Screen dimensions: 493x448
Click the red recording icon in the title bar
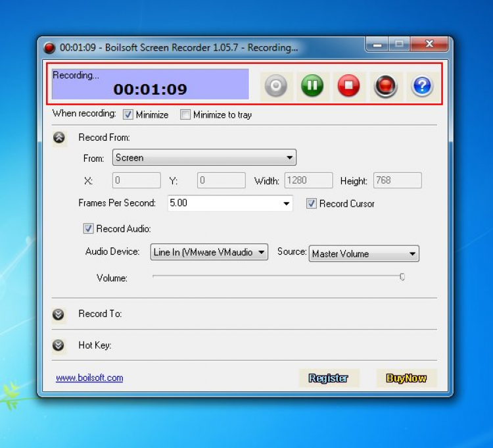click(49, 47)
